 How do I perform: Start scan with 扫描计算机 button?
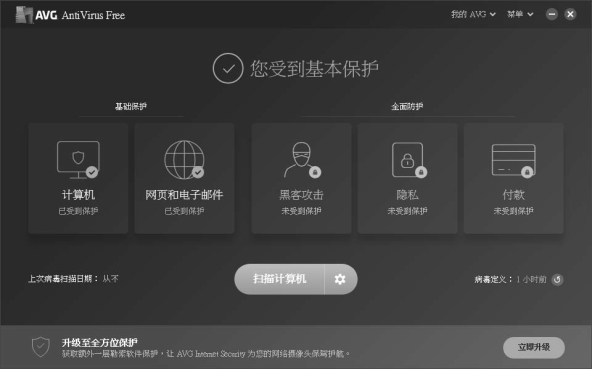(279, 279)
